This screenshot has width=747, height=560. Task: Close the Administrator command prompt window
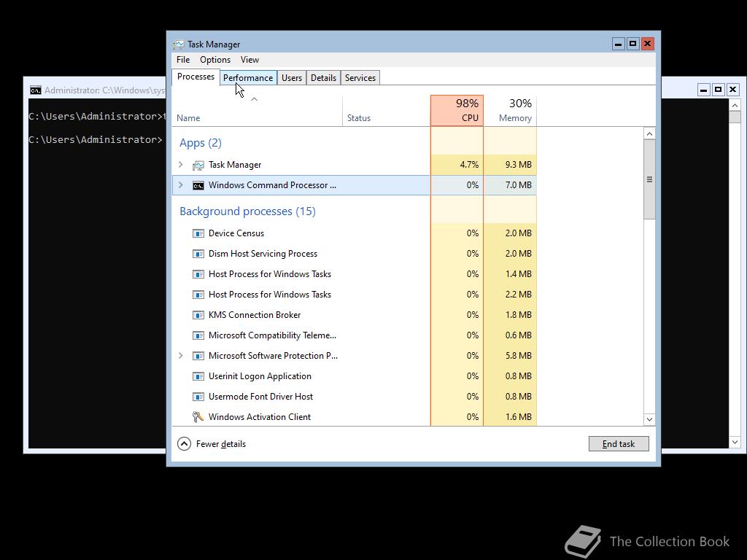click(732, 90)
